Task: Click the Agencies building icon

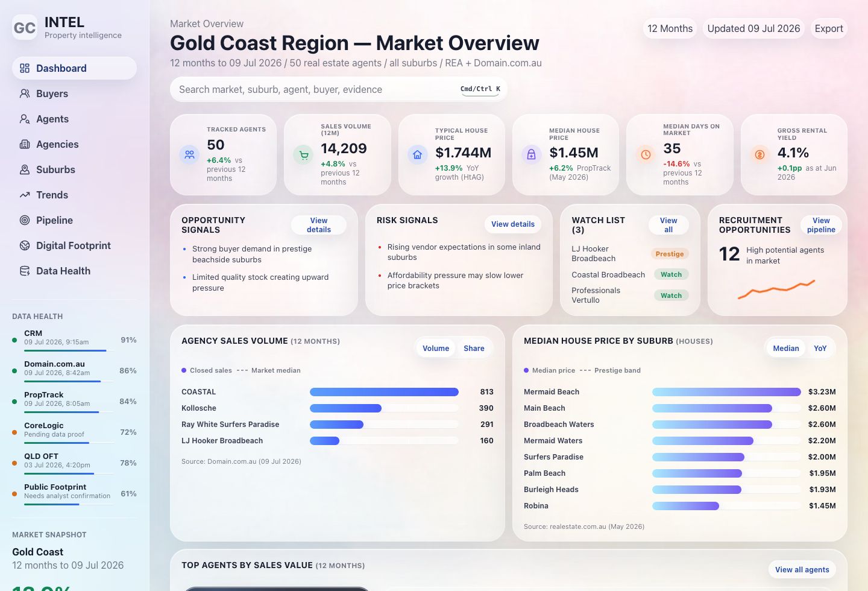Action: pyautogui.click(x=25, y=144)
